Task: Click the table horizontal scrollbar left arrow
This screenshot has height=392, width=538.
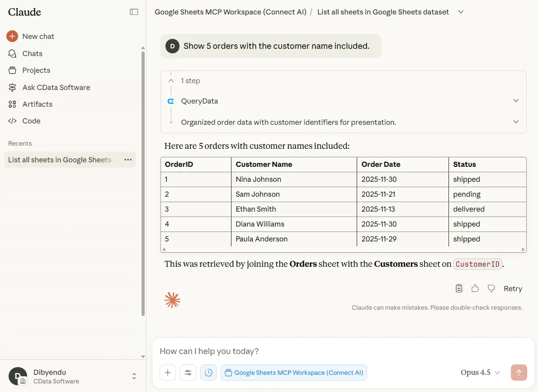Action: [164, 250]
